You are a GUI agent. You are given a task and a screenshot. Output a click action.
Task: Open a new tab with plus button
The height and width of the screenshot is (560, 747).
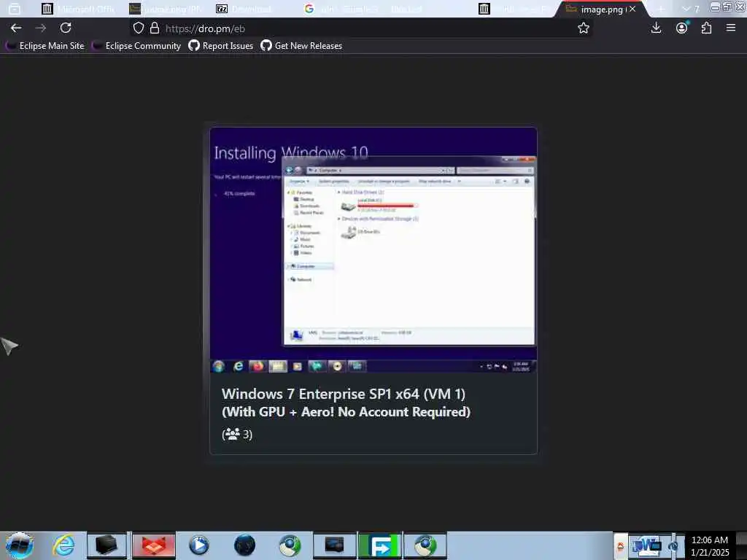coord(661,9)
